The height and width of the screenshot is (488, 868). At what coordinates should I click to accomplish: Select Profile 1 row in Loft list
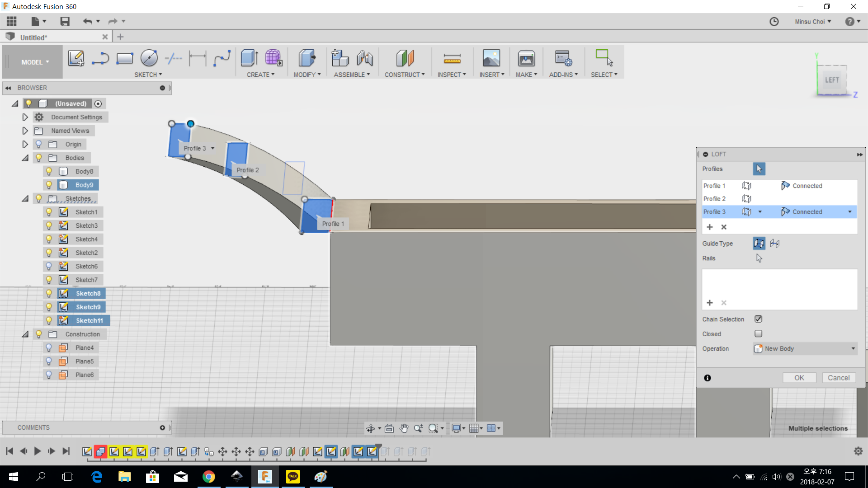tap(779, 186)
